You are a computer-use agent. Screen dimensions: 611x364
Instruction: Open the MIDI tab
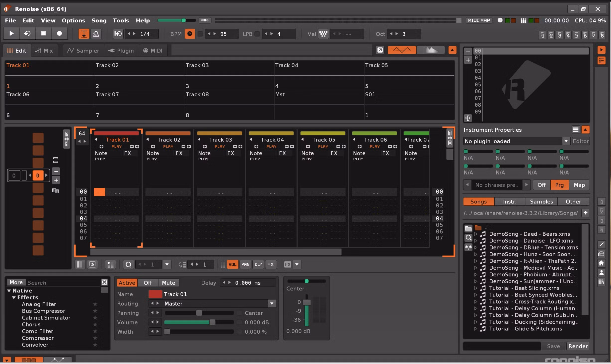click(153, 51)
